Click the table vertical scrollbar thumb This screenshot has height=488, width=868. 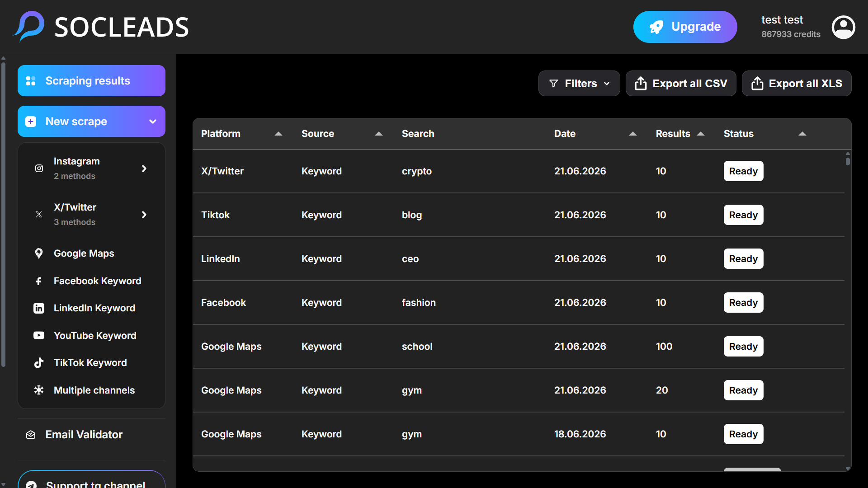click(848, 161)
